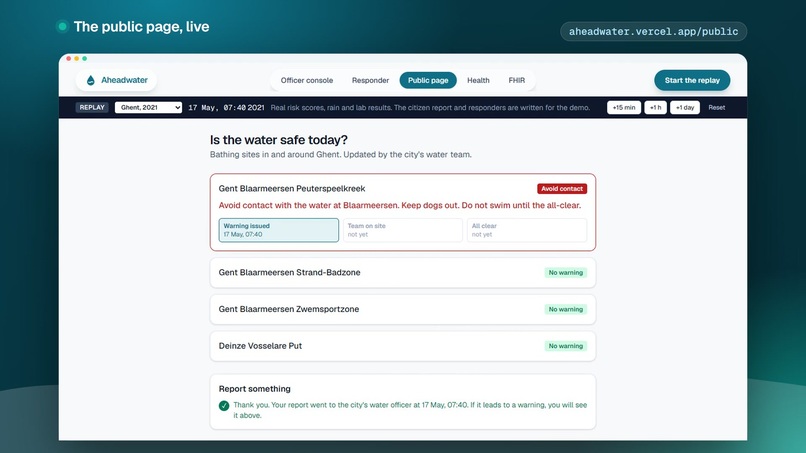806x453 pixels.
Task: Advance the replay by +1 h
Action: [x=655, y=107]
